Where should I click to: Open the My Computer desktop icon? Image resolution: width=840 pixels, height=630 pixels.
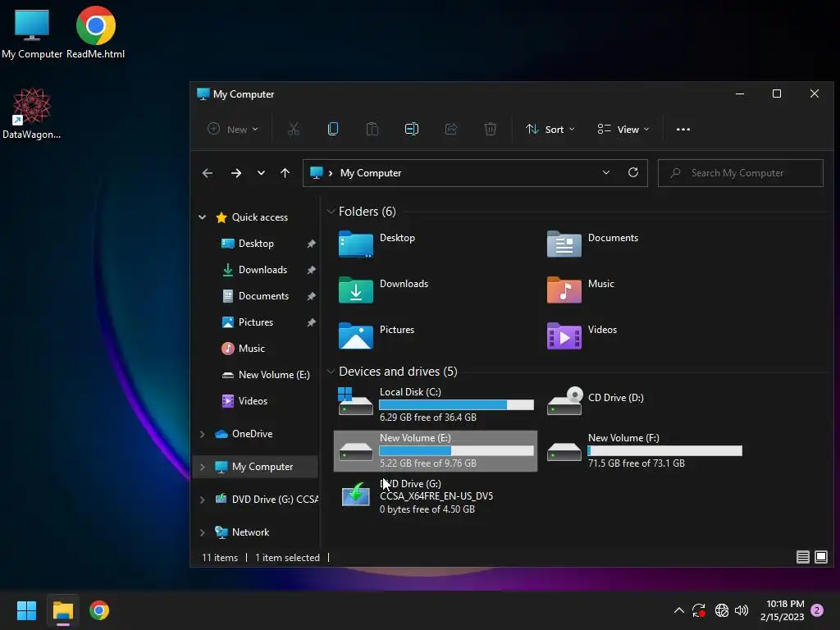[x=32, y=33]
